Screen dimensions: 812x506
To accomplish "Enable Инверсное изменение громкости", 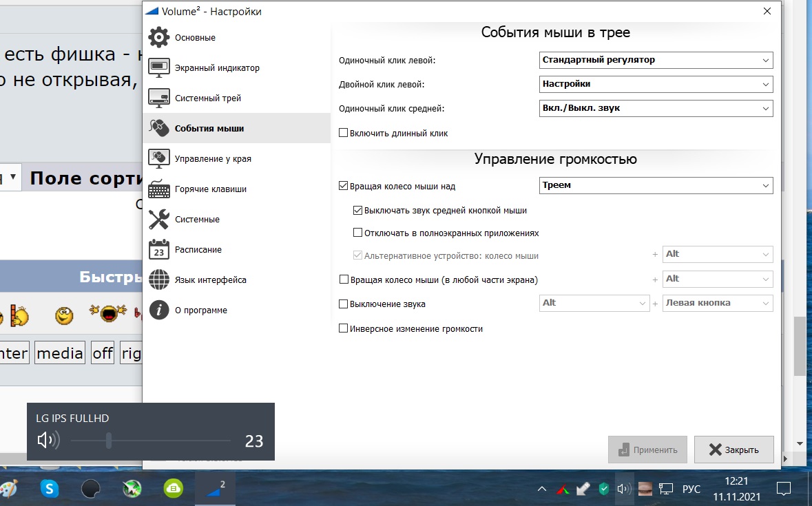I will (343, 328).
